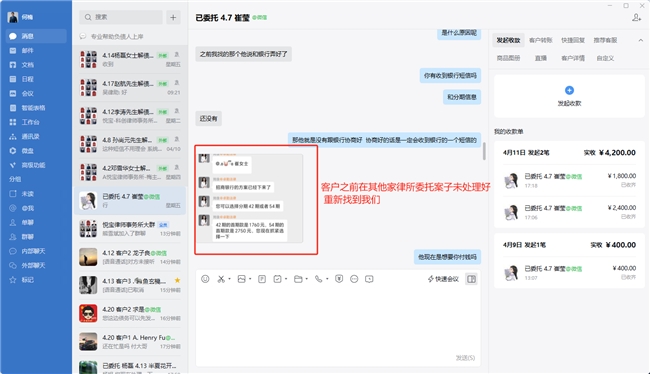This screenshot has height=374, width=650.
Task: Open the ¥2,400.00 payment record
Action: coord(569,212)
